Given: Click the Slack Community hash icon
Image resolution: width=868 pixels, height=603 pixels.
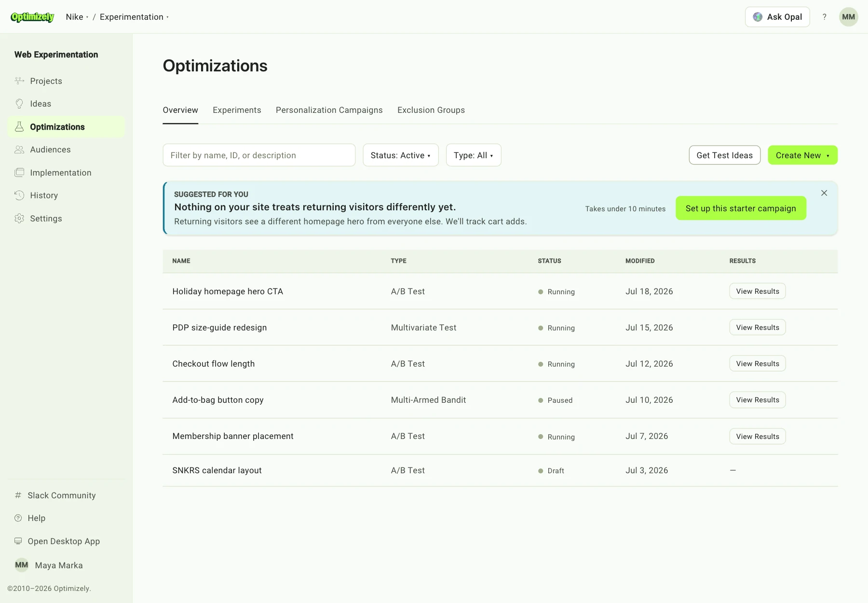Looking at the screenshot, I should click(18, 495).
